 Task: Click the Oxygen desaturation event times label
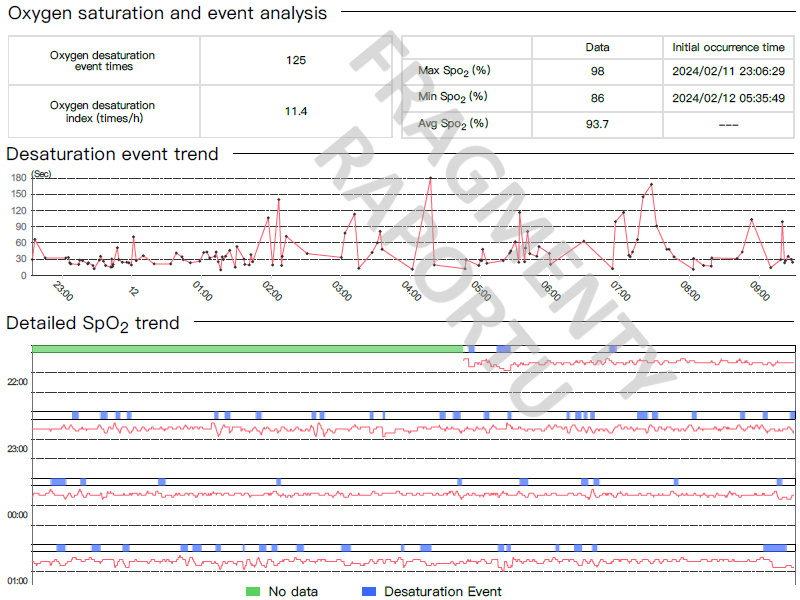tap(103, 60)
